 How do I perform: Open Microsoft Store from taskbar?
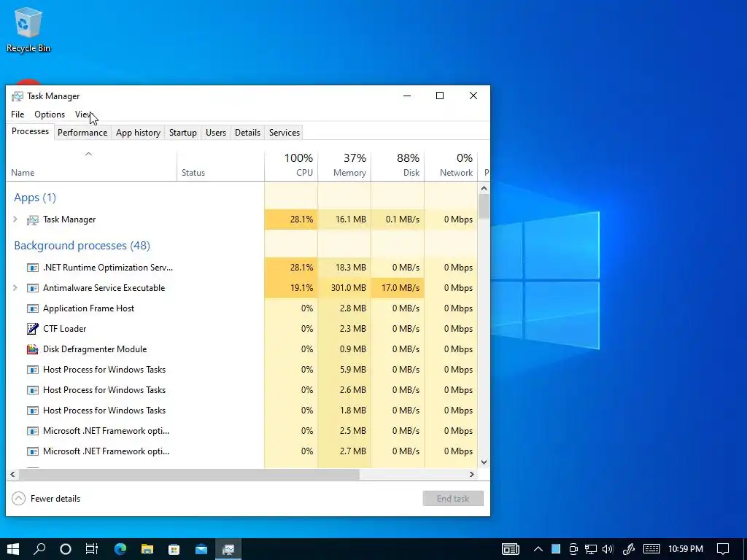tap(174, 549)
